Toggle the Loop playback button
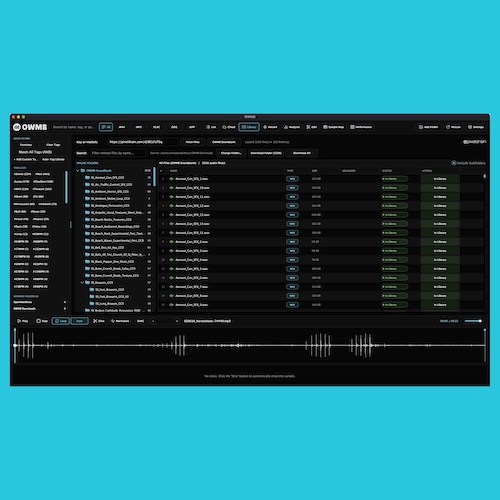Screen dimensions: 500x500 click(x=61, y=321)
